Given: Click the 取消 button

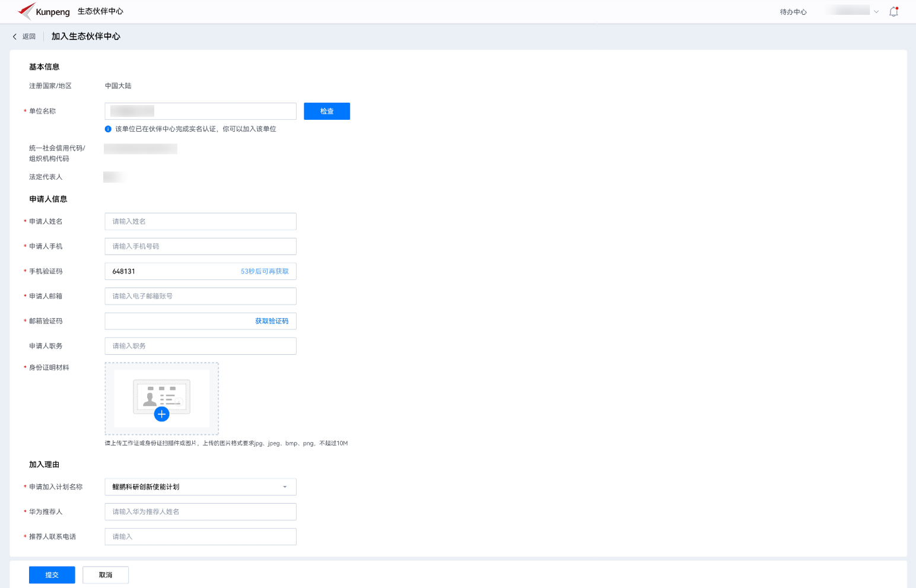Looking at the screenshot, I should point(106,575).
